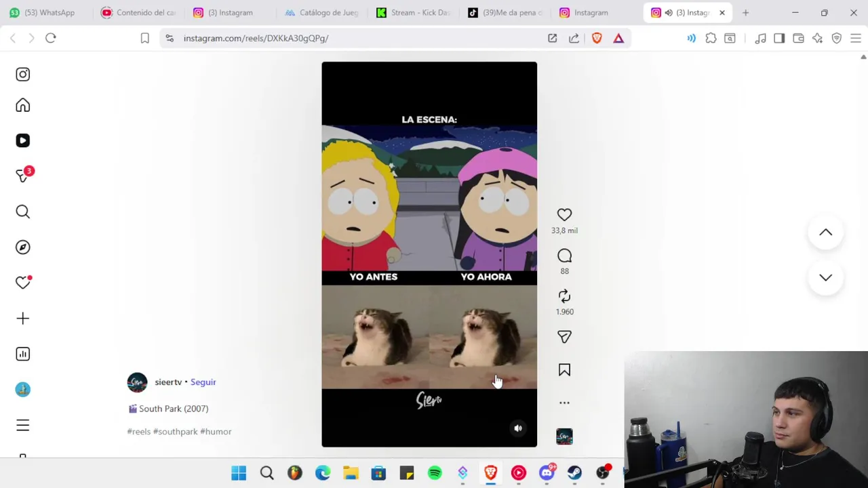This screenshot has width=868, height=488.
Task: Open Instagram Search from sidebar
Action: point(23,212)
